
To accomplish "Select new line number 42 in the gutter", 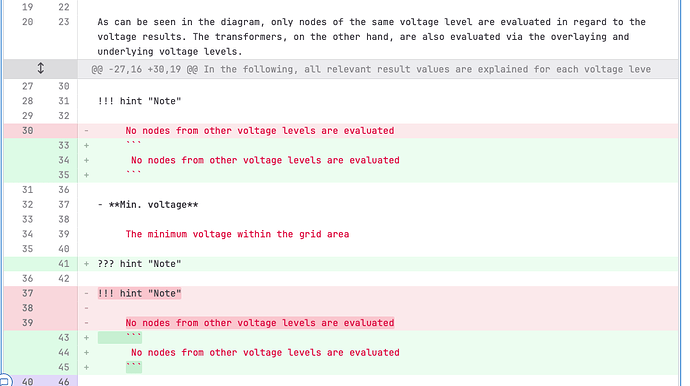I will pos(64,279).
